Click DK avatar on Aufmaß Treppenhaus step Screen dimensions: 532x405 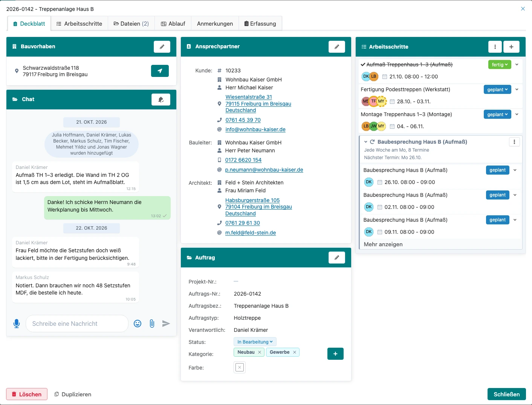tap(365, 77)
